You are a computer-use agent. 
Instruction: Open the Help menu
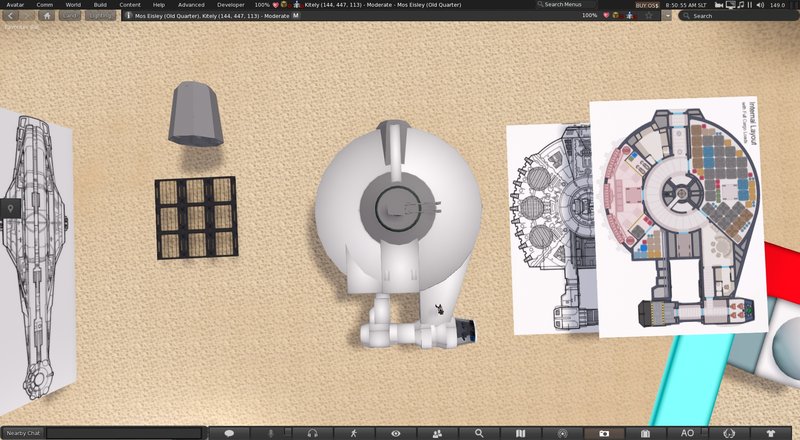point(159,5)
